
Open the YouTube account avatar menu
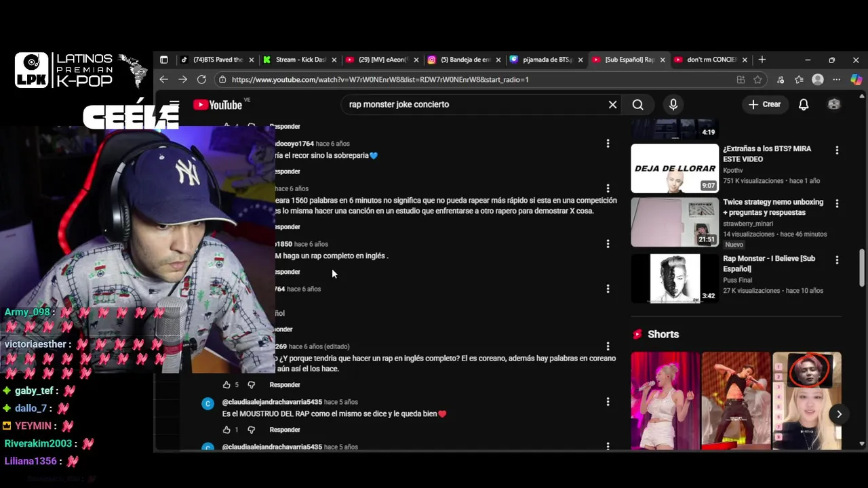834,104
